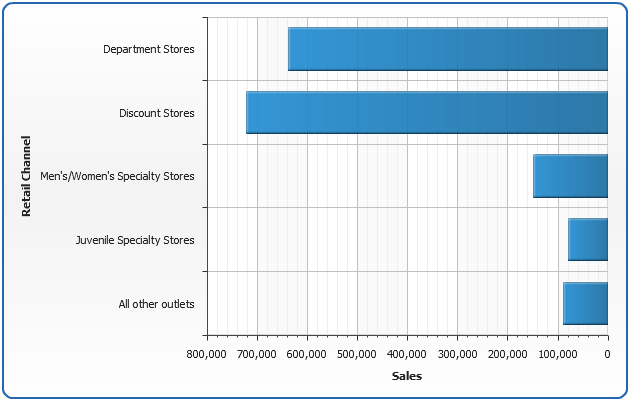630x401 pixels.
Task: Click the Men's/Women's Specialty Stores bar
Action: coord(570,176)
